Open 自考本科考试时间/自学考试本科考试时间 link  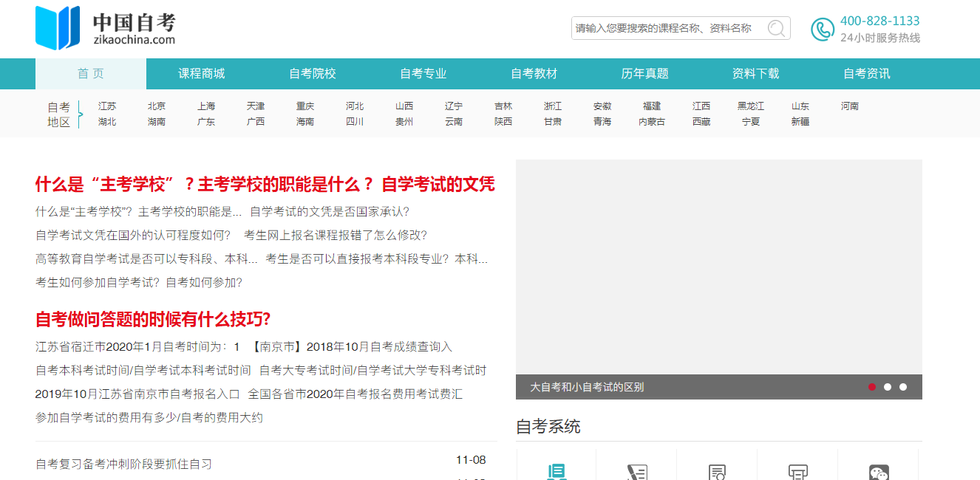coord(143,370)
